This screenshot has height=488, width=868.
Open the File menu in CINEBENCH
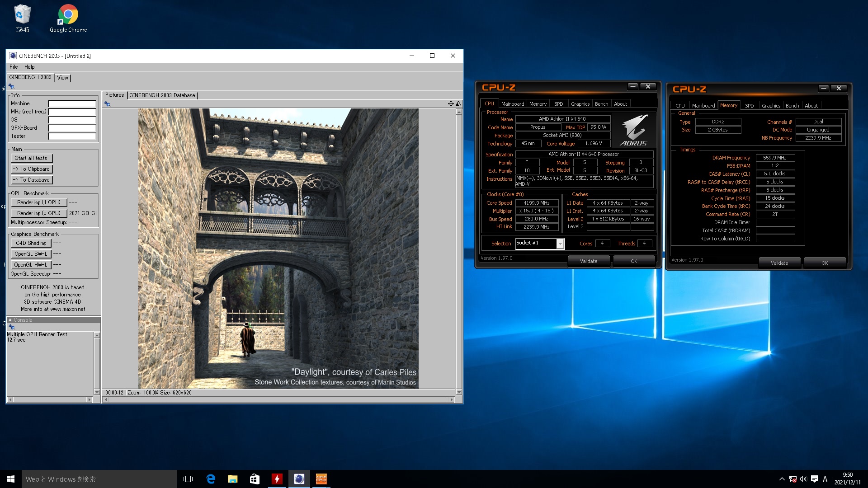(x=14, y=67)
